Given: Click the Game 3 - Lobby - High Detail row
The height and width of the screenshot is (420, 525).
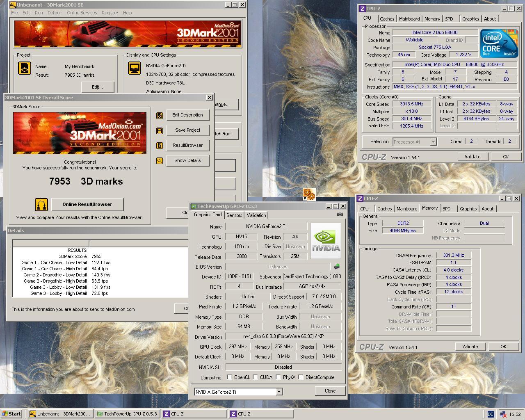Looking at the screenshot, I should click(x=100, y=293).
